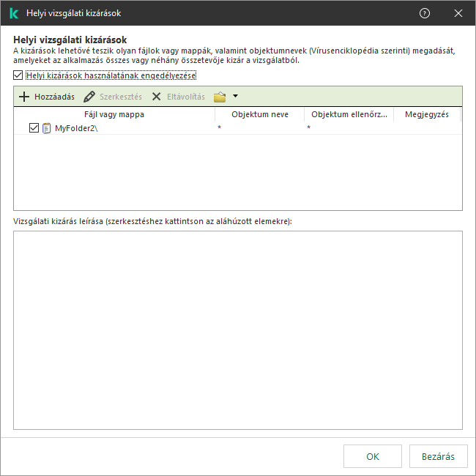Toggle Helyi kizárások használatának engedélyezése checkbox
The image size is (476, 476).
18,75
